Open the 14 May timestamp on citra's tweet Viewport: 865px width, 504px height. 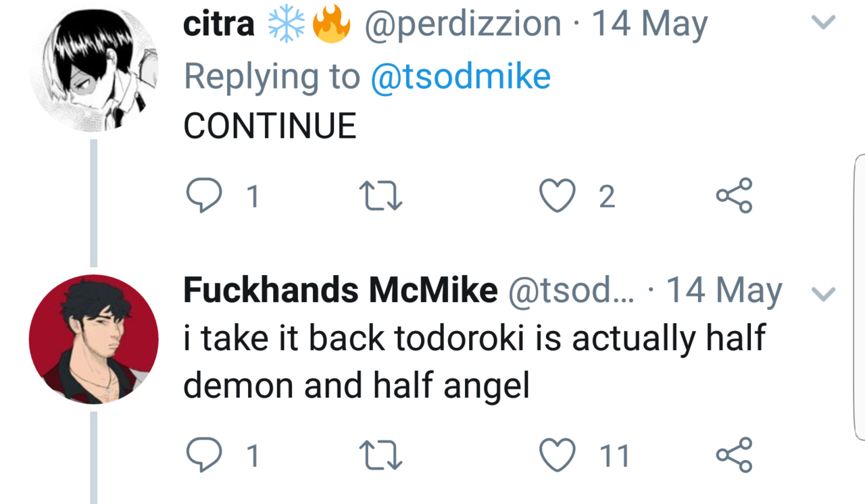649,25
